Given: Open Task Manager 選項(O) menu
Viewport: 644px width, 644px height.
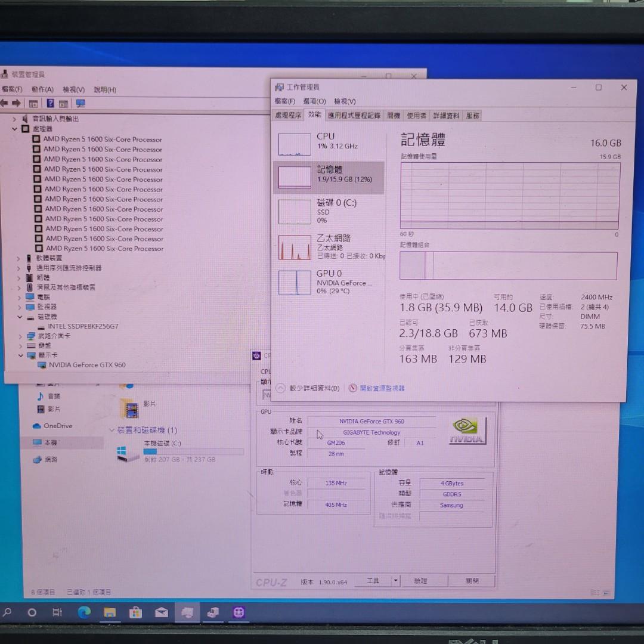Looking at the screenshot, I should point(314,101).
